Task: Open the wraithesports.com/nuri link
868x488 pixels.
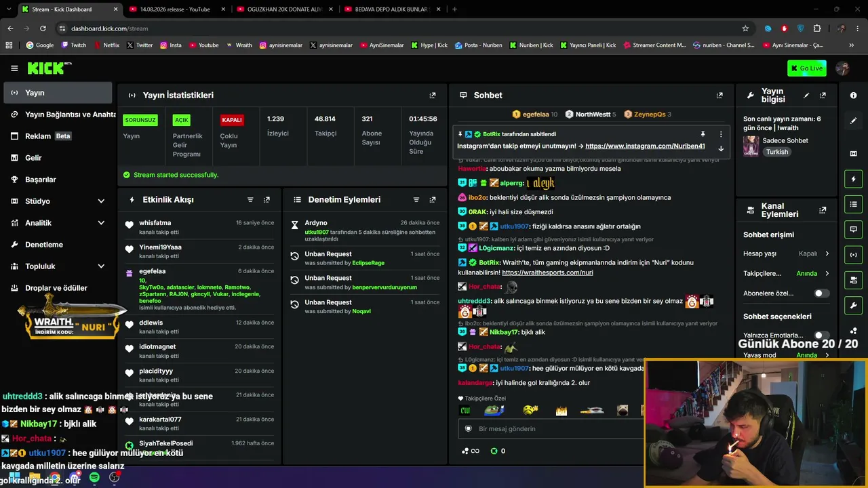Action: (547, 272)
